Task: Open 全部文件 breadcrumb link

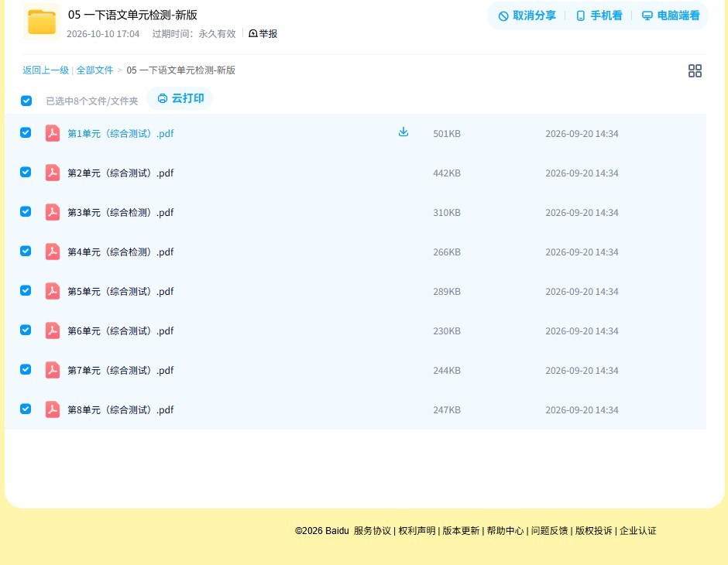Action: 94,70
